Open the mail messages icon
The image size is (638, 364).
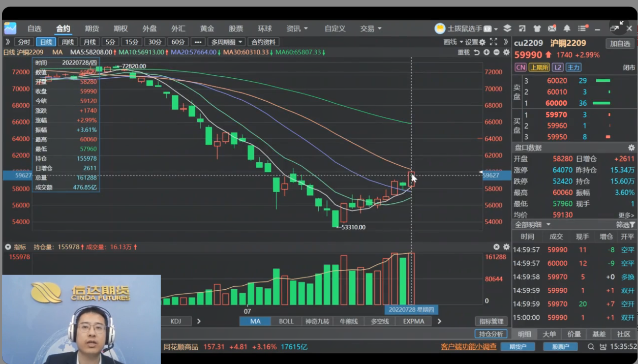(x=552, y=28)
